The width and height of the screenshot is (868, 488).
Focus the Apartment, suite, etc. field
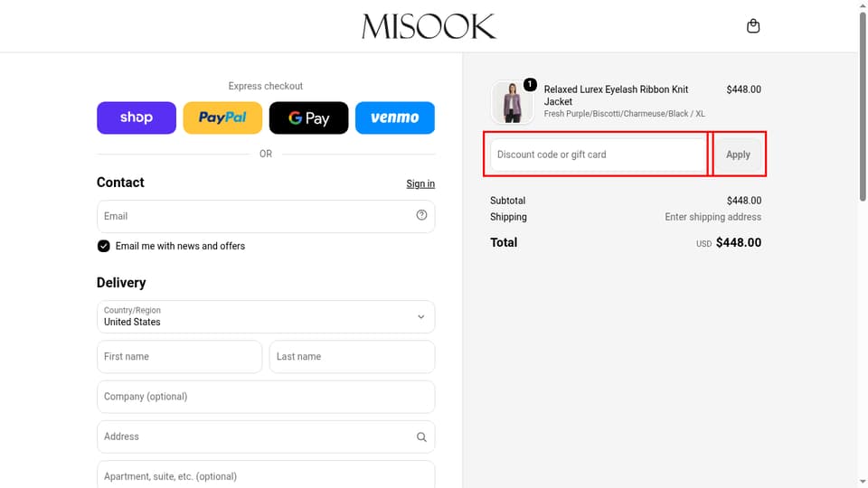click(x=266, y=474)
